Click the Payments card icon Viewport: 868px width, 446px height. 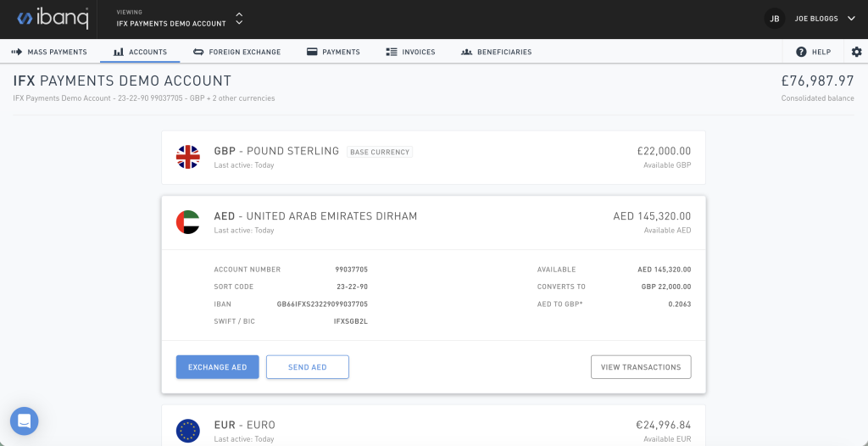[312, 52]
